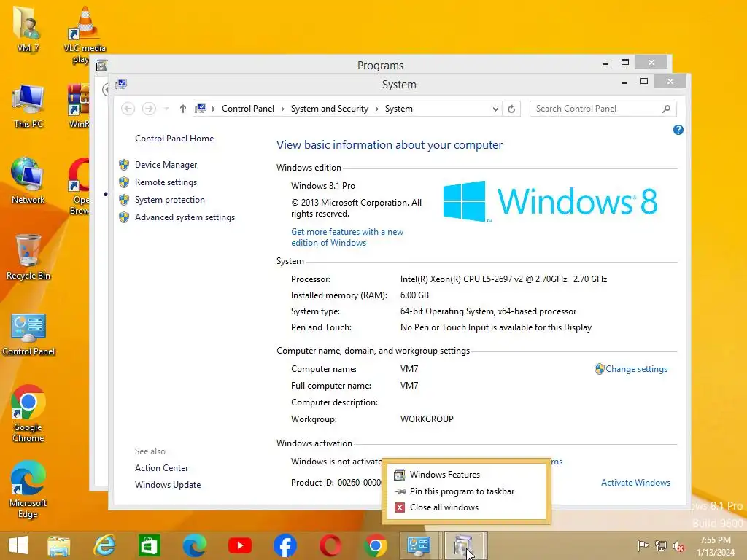This screenshot has height=560, width=747.
Task: Select the VLC media player desktop shortcut
Action: [85, 35]
